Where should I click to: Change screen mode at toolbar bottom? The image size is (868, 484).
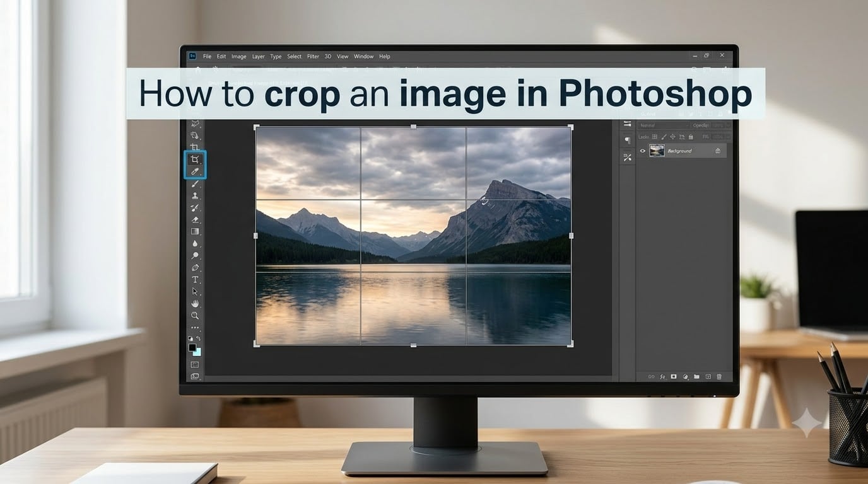pos(195,376)
